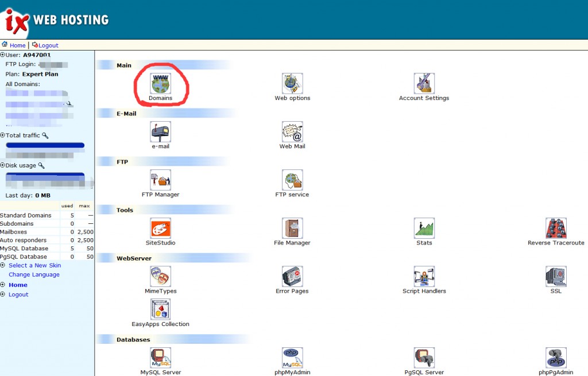The image size is (588, 376).
Task: Click the magnifier icon beside Total traffic
Action: pos(45,135)
